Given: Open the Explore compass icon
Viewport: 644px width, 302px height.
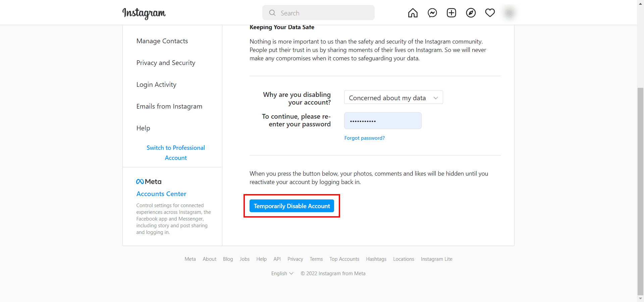Looking at the screenshot, I should (x=471, y=13).
